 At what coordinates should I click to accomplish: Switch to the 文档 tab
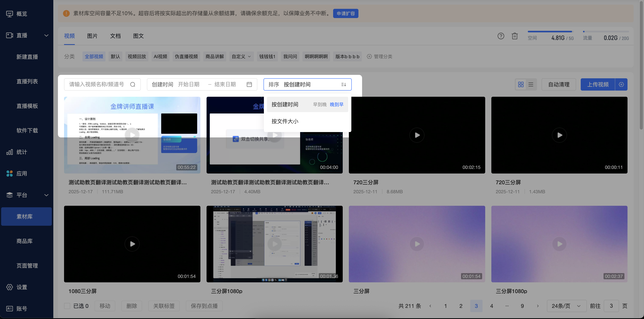point(115,36)
